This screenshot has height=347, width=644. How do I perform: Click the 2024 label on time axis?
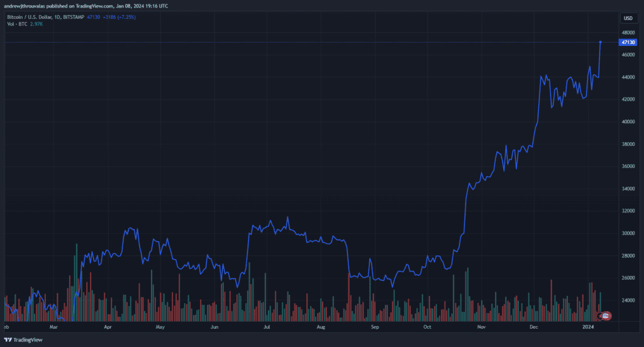(588, 328)
